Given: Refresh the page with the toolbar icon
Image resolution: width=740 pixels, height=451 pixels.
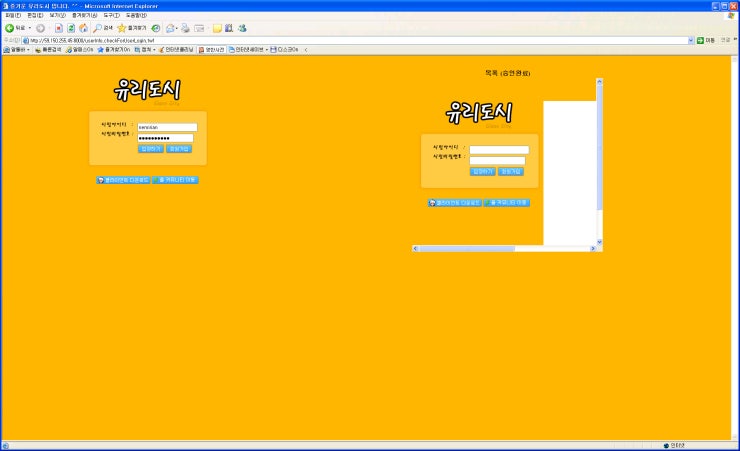Looking at the screenshot, I should (71, 28).
